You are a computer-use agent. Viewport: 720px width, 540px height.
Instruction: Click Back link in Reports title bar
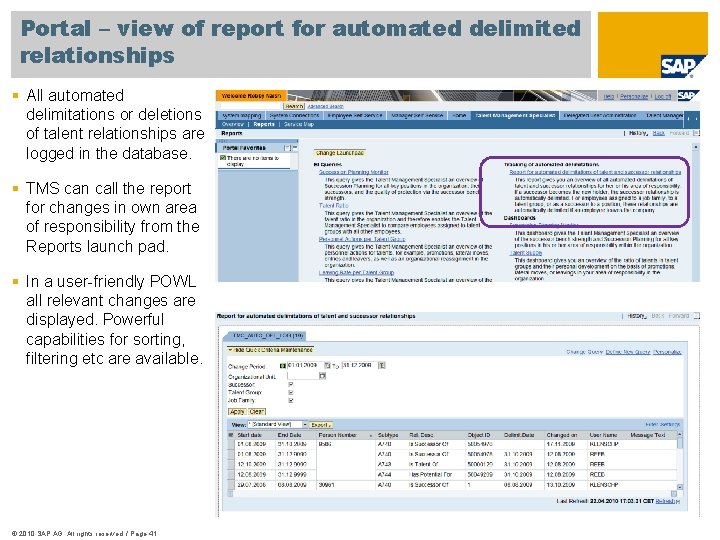(658, 133)
